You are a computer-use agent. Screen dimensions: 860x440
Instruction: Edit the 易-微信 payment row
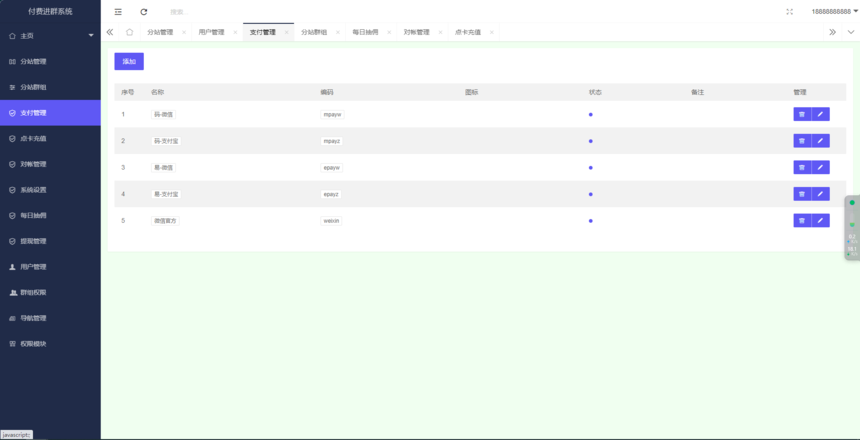point(821,167)
